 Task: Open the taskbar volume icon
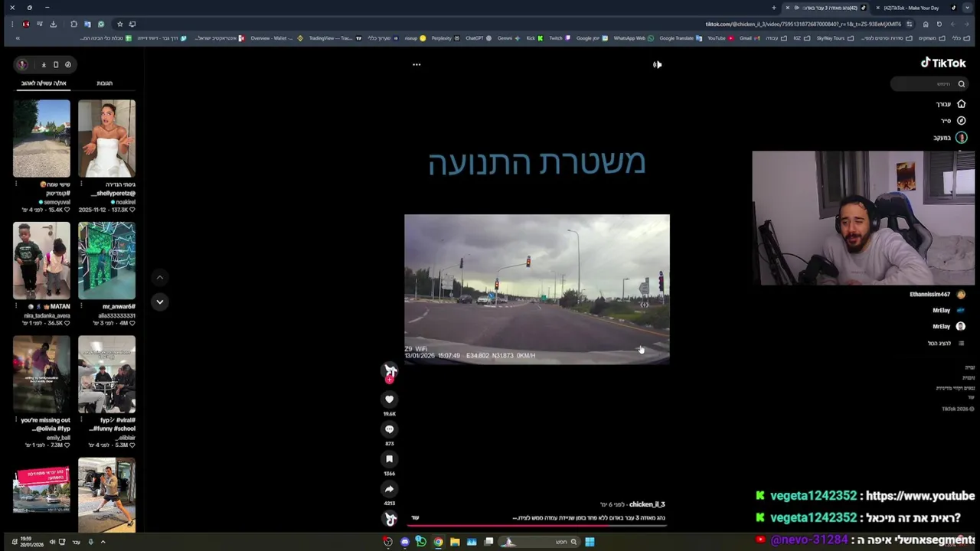(x=53, y=542)
